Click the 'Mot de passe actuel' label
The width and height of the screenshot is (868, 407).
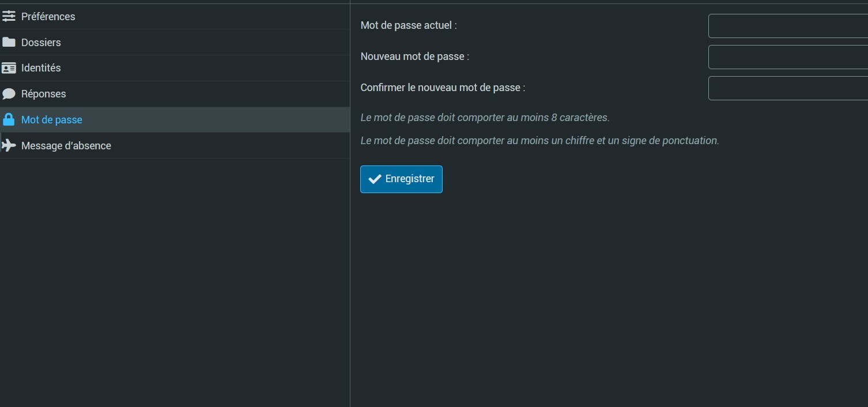coord(409,25)
